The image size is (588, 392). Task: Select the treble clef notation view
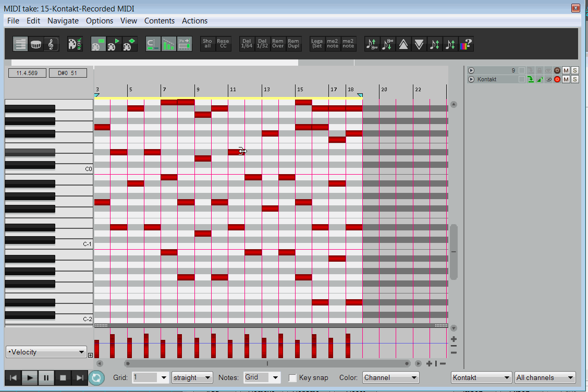click(51, 44)
